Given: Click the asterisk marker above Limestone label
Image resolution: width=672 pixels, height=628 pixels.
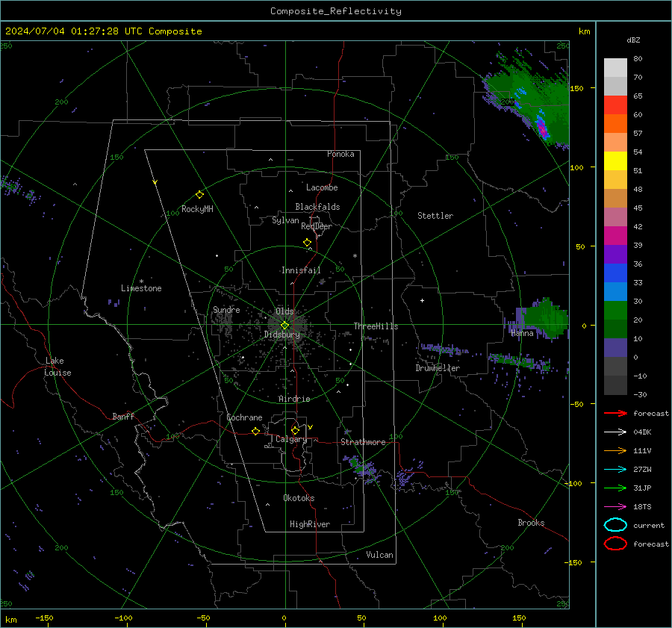Looking at the screenshot, I should (141, 282).
